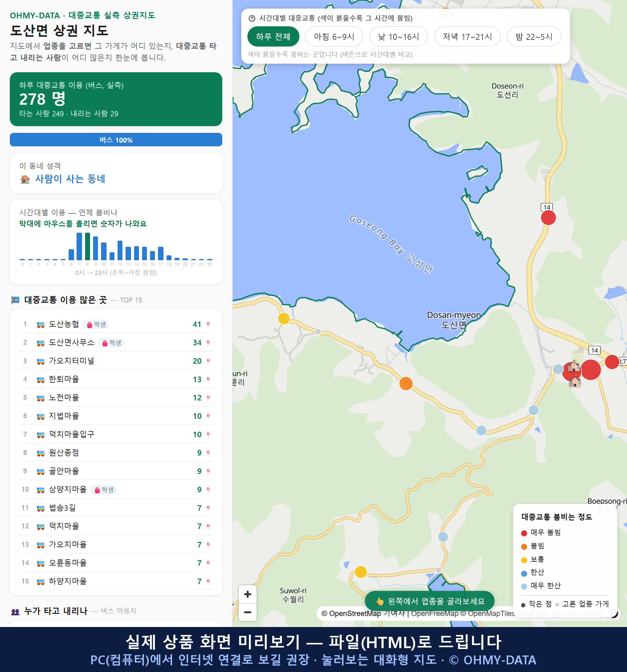
Task: Click the light blue 매우 한산 legend swatch
Action: tap(524, 587)
